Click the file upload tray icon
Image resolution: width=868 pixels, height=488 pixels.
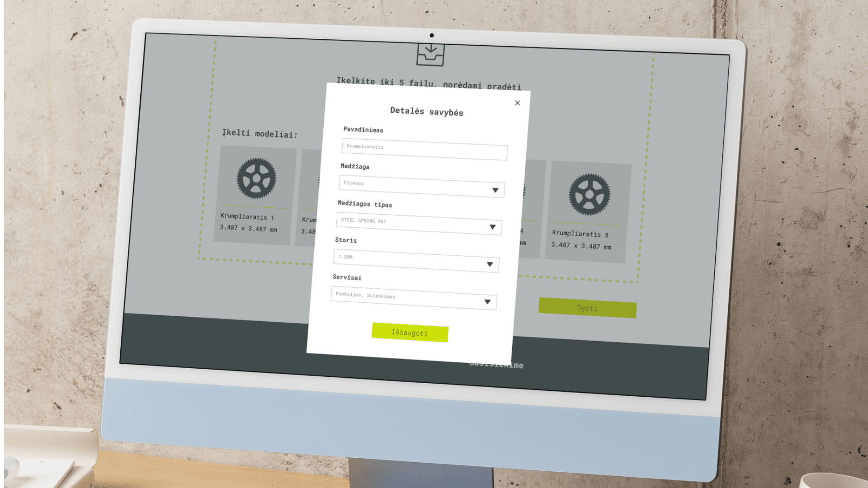tap(430, 55)
